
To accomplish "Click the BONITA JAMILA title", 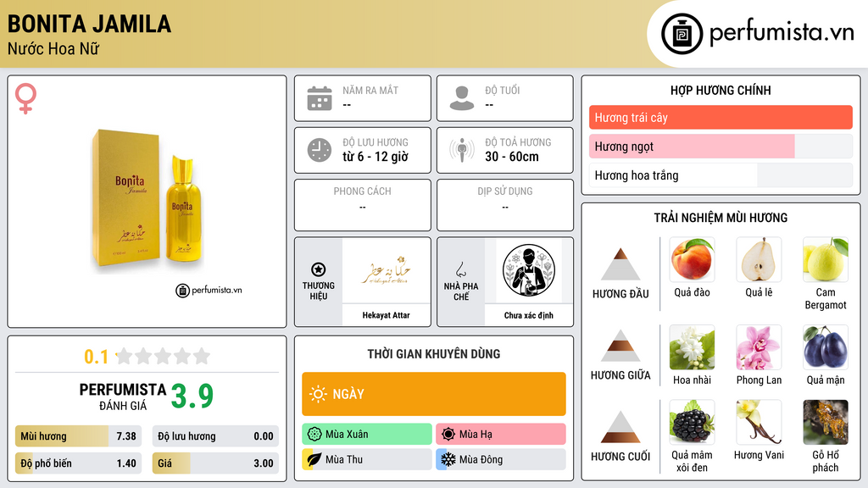I will (x=89, y=25).
